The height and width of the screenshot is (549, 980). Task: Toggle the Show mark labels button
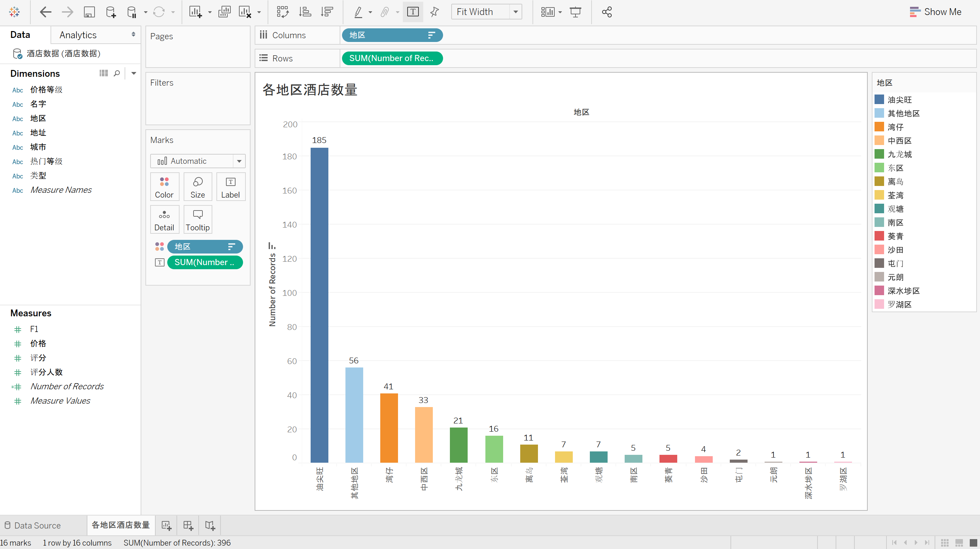pyautogui.click(x=413, y=12)
